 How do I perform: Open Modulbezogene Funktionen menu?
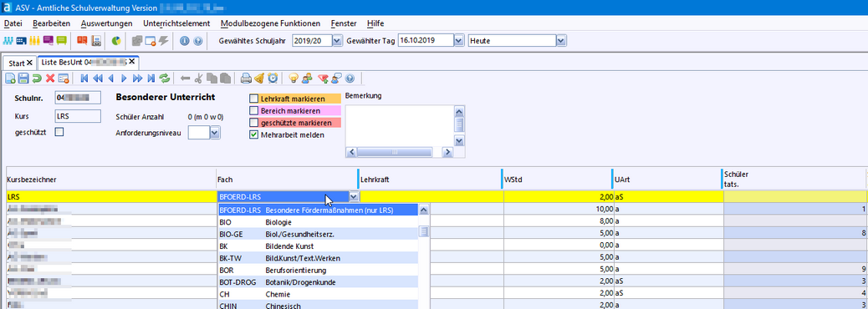tap(270, 23)
